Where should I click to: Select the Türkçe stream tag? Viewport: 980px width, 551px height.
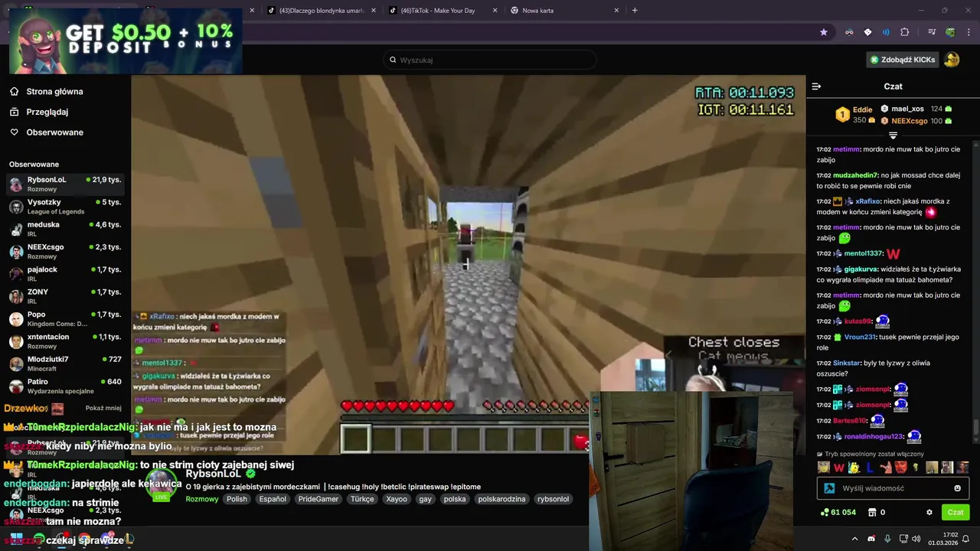click(x=362, y=499)
